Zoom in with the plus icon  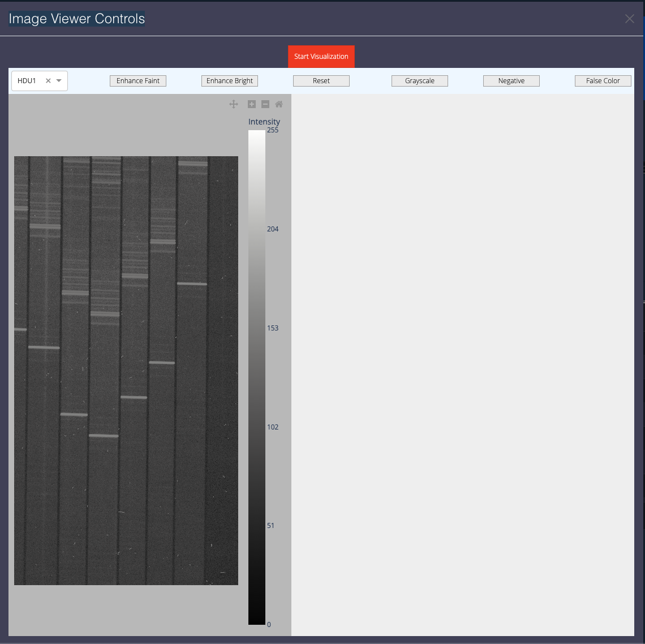[x=252, y=104]
